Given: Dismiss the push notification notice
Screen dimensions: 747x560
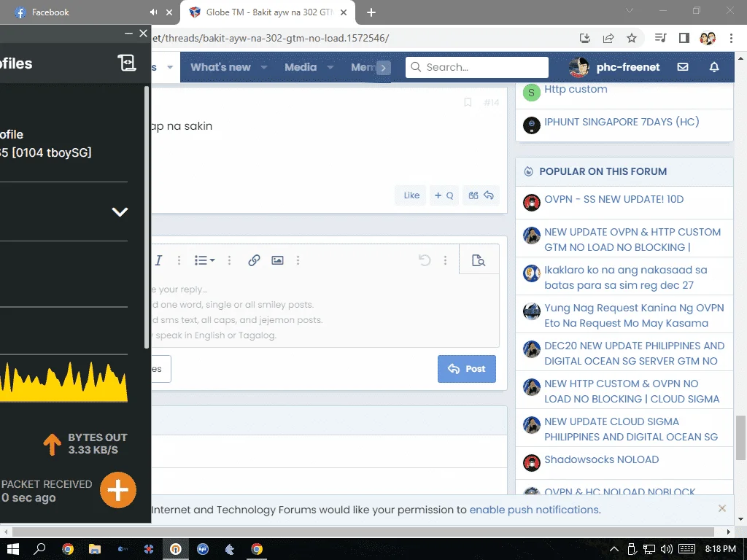Looking at the screenshot, I should pos(722,508).
